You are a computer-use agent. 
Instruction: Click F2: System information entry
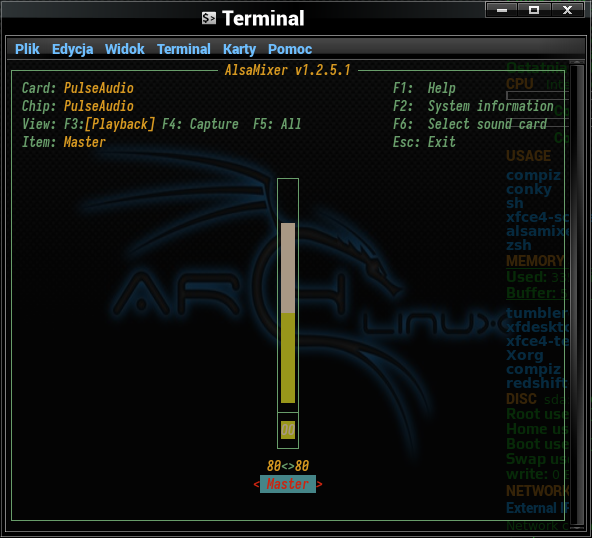pyautogui.click(x=473, y=106)
